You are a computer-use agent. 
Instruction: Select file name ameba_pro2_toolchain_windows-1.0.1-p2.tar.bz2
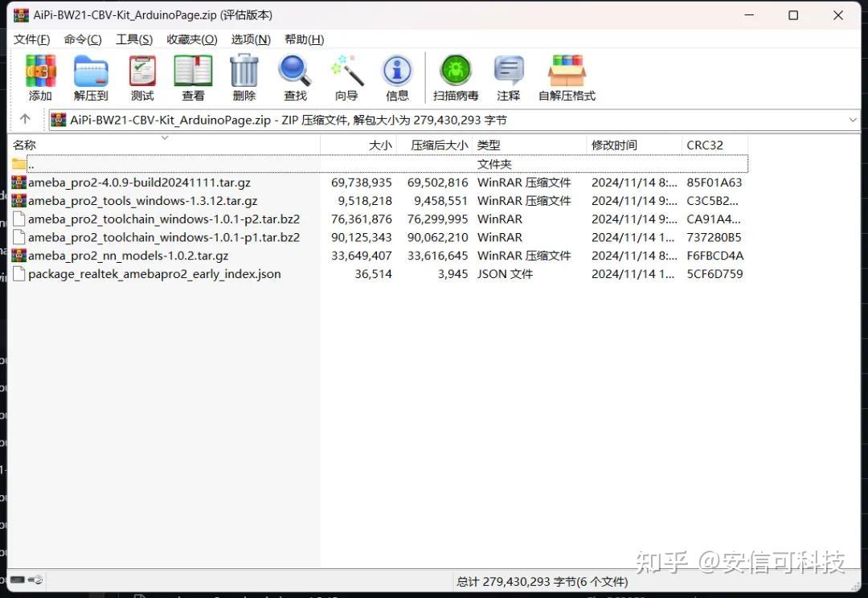click(x=164, y=219)
